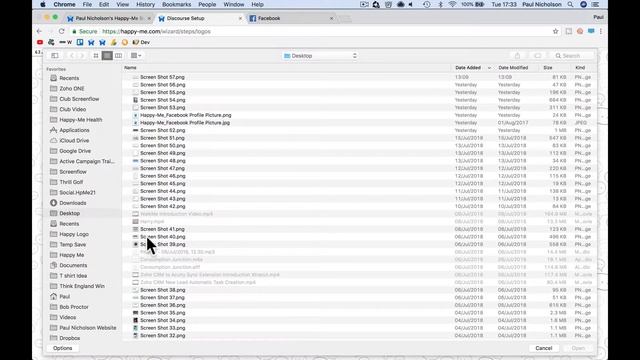The height and width of the screenshot is (360, 640).
Task: Click the Options button
Action: [62, 348]
